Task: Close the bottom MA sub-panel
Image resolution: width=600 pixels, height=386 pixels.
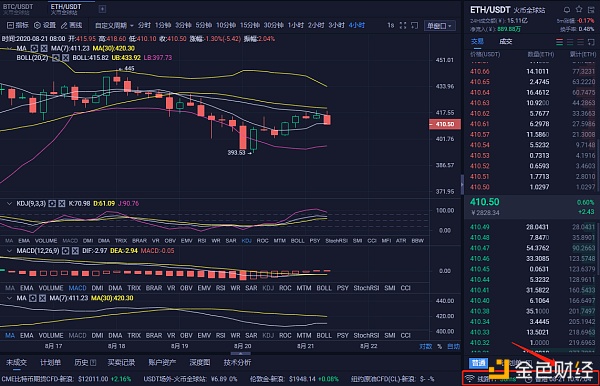Action: click(x=42, y=298)
